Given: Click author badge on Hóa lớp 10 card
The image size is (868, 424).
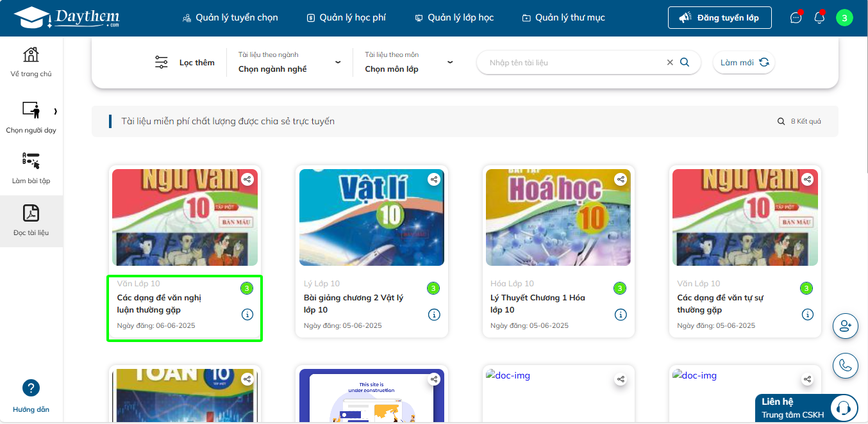Looking at the screenshot, I should (620, 288).
